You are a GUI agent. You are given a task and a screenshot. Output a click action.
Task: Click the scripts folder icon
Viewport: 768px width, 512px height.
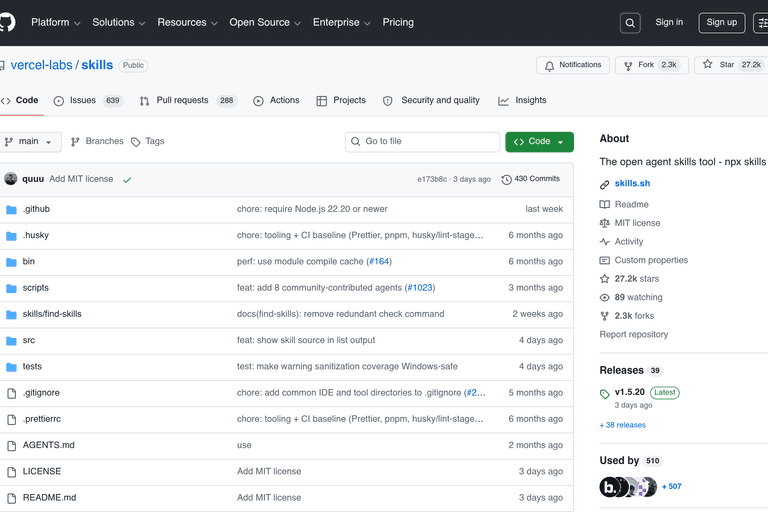click(x=11, y=289)
